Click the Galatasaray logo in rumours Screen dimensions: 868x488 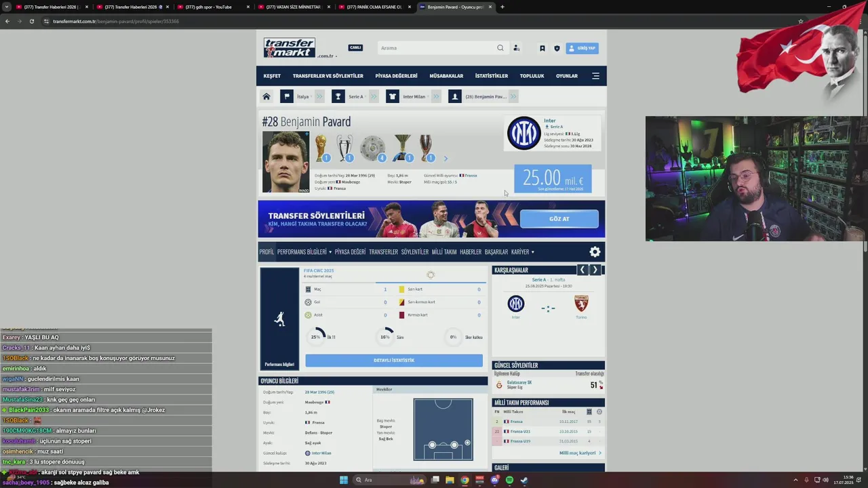tap(499, 385)
